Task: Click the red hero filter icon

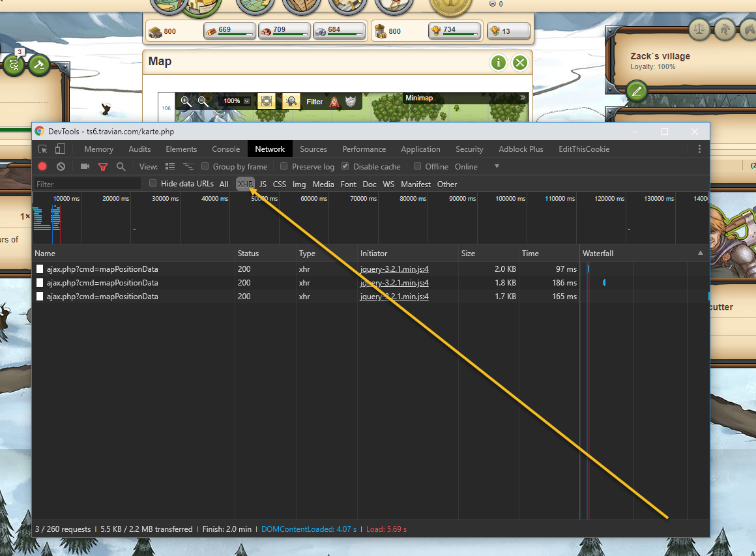Action: (334, 102)
